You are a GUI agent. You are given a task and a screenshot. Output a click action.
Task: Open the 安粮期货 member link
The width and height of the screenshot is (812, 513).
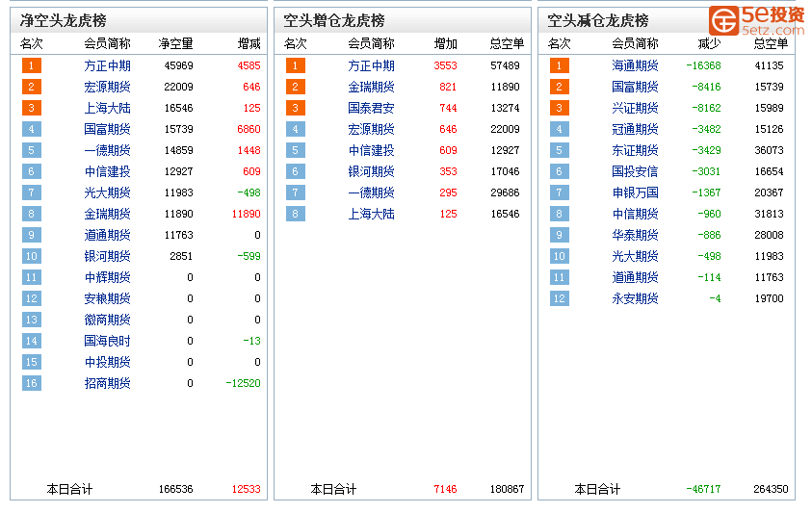point(107,298)
